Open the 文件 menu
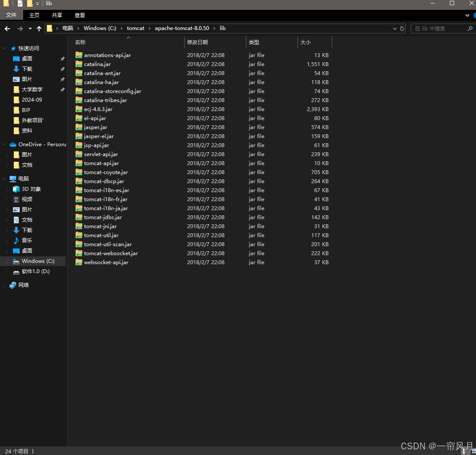The width and height of the screenshot is (476, 455). click(11, 15)
